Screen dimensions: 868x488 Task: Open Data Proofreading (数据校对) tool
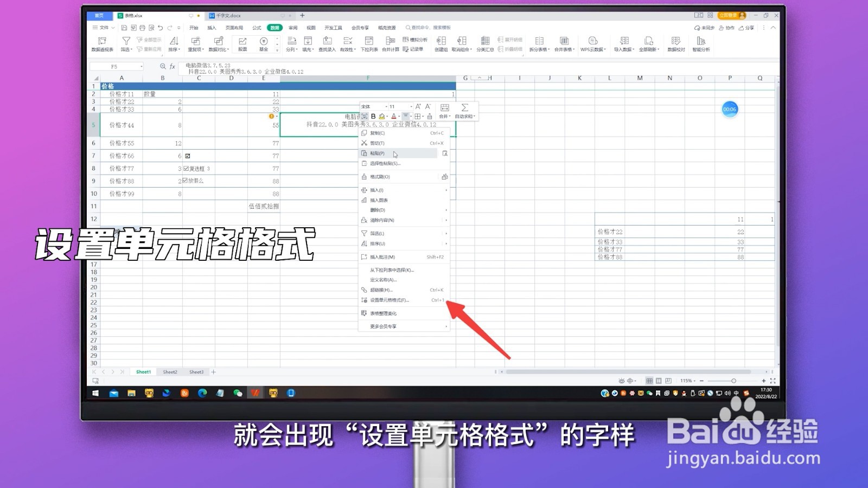click(676, 44)
